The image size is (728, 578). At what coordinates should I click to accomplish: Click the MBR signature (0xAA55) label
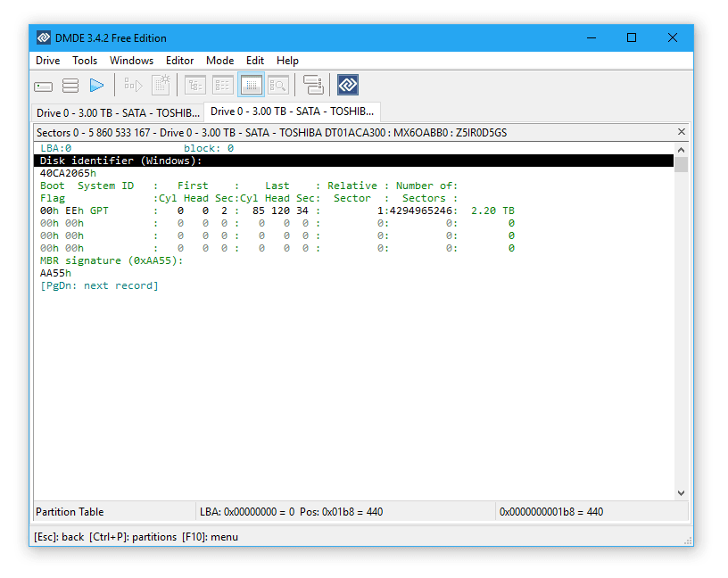(x=112, y=261)
